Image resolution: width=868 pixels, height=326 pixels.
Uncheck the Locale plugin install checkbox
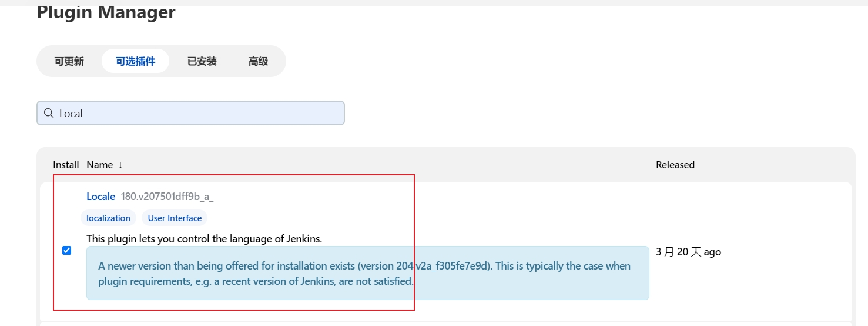click(67, 251)
